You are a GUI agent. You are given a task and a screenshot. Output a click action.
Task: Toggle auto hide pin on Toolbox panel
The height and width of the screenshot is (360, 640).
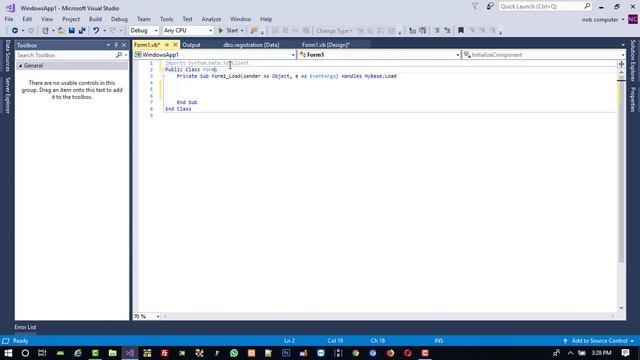coord(116,45)
